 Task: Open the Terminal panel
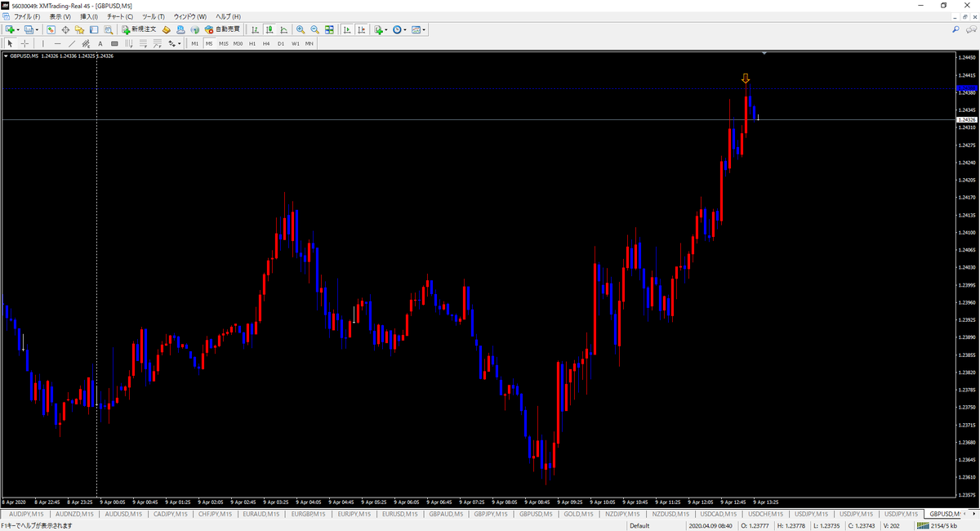pyautogui.click(x=94, y=29)
